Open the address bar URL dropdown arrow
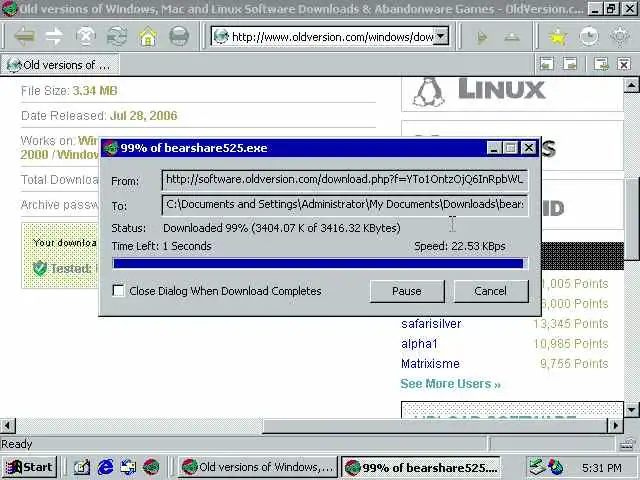 440,37
